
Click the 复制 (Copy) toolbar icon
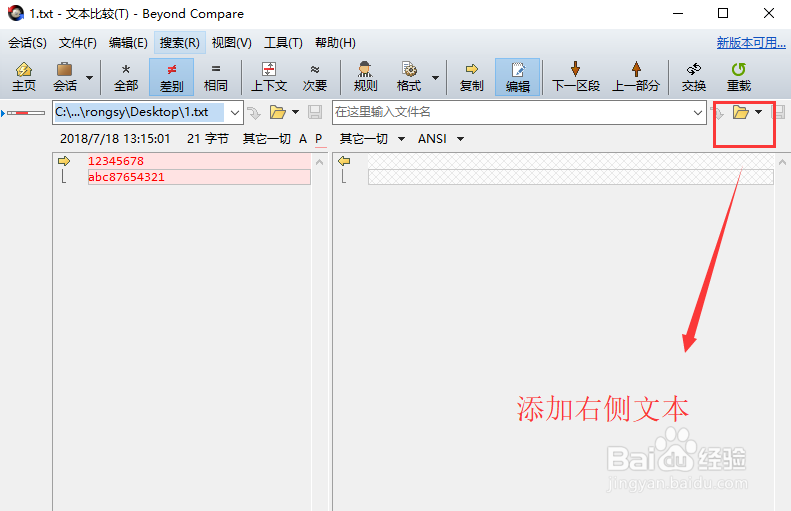[x=472, y=77]
